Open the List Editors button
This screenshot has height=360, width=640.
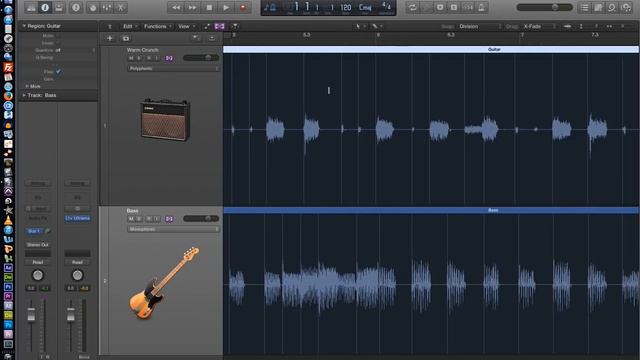[584, 7]
